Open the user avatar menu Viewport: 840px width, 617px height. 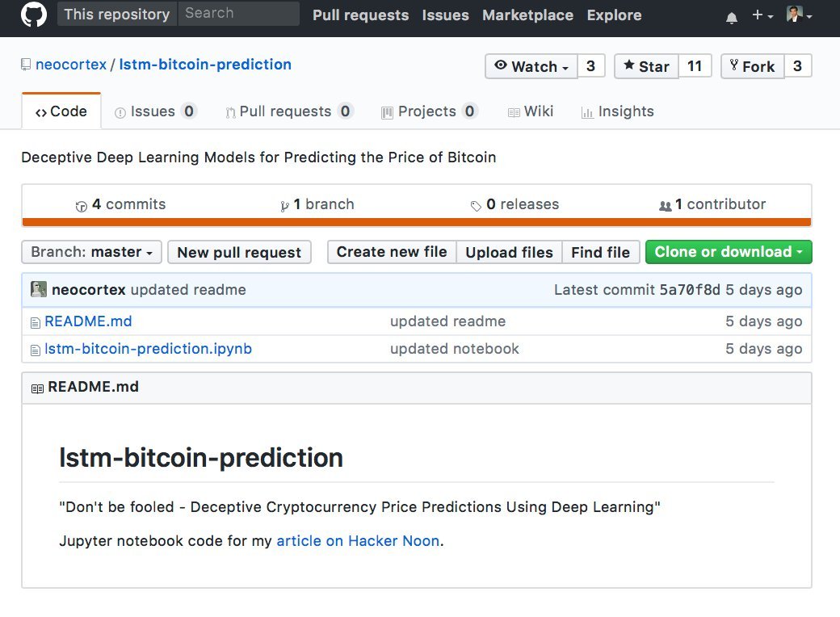click(799, 15)
